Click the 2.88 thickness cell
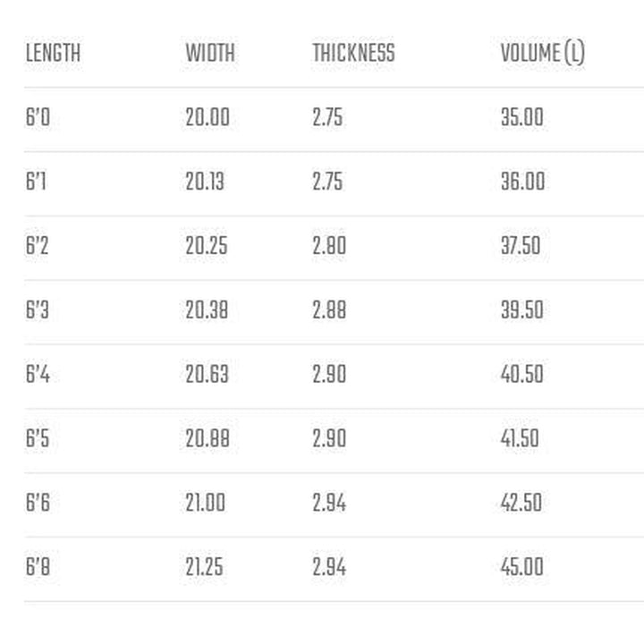 click(x=329, y=310)
